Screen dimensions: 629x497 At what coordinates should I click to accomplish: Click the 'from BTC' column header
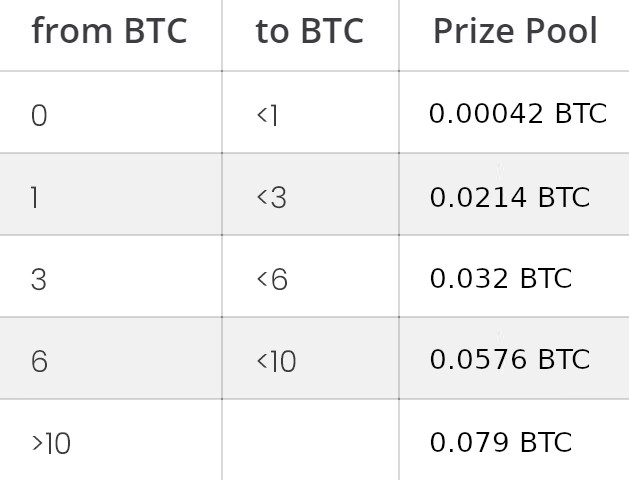[x=109, y=31]
